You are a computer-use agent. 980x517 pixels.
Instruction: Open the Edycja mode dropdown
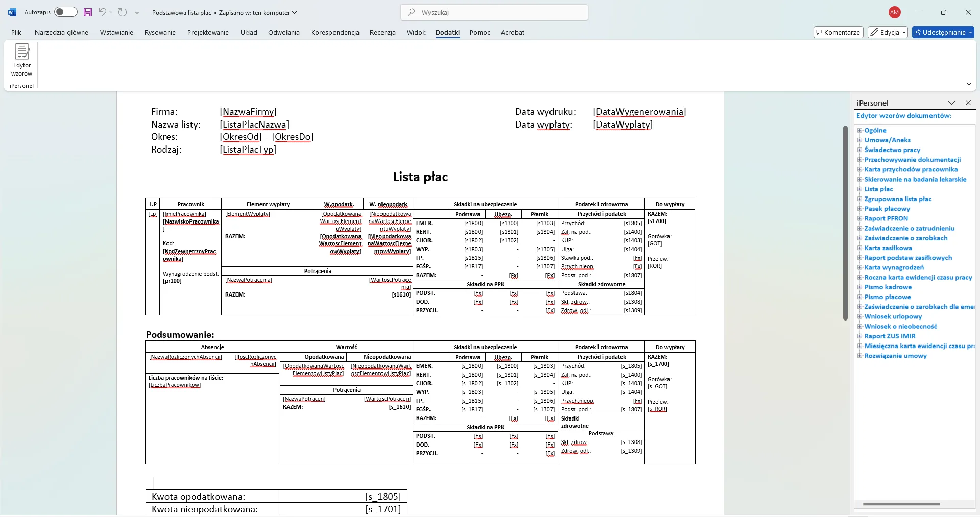click(x=888, y=32)
